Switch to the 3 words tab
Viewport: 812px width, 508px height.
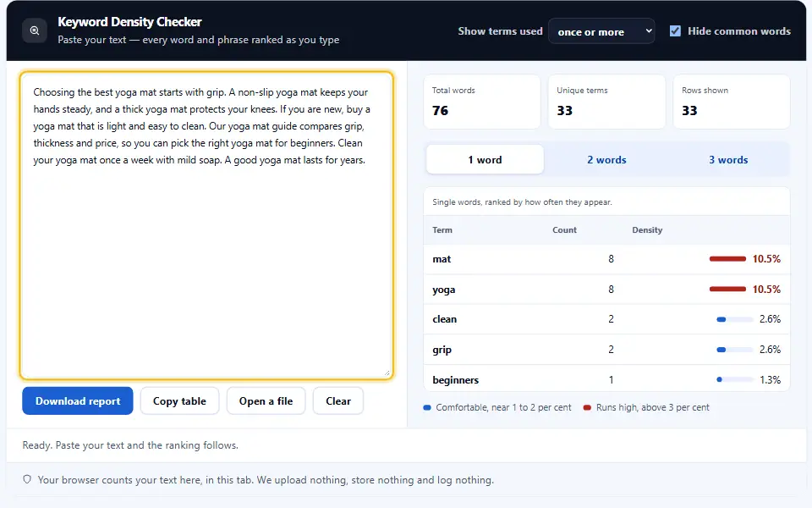point(728,160)
